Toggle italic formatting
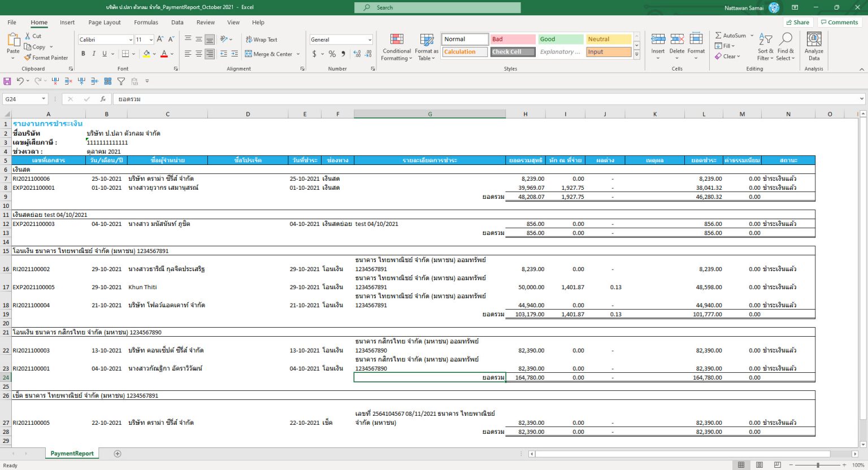Viewport: 868px width, 470px height. 94,54
